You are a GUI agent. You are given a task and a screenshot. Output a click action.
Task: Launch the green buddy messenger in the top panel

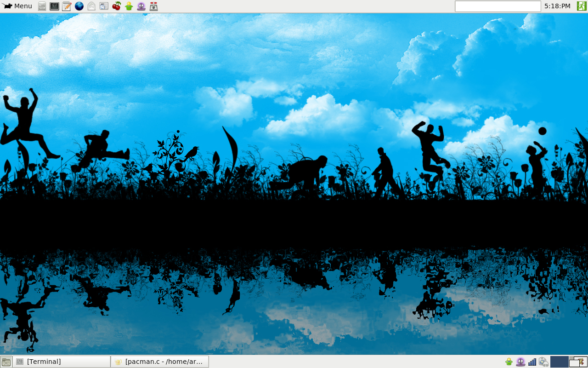click(129, 6)
